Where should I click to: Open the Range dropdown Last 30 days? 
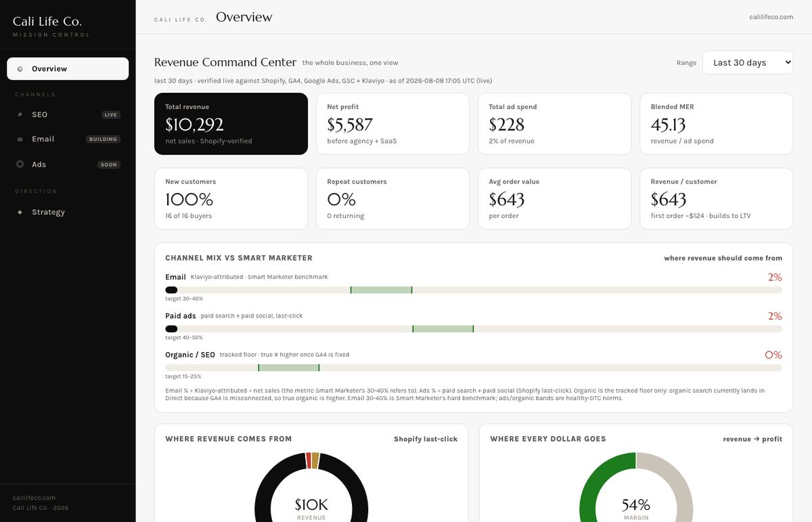pos(748,62)
